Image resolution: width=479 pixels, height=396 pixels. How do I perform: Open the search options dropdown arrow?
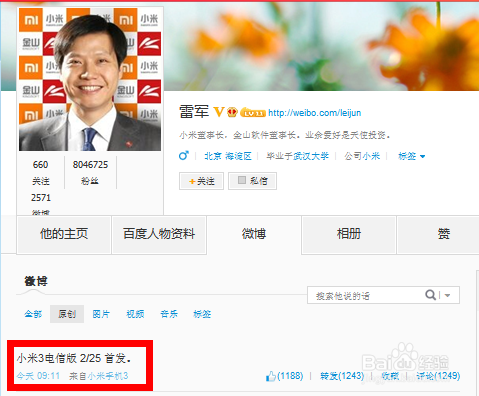[x=447, y=295]
